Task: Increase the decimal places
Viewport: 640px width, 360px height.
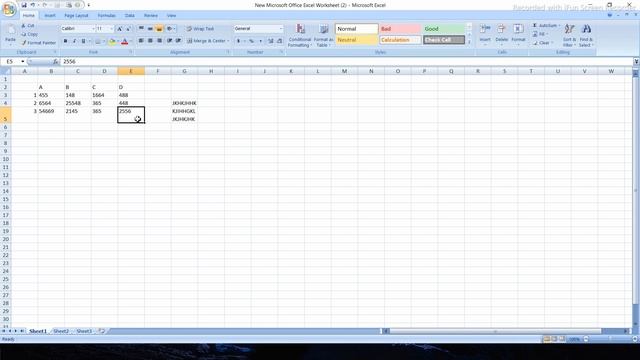Action: pyautogui.click(x=271, y=41)
